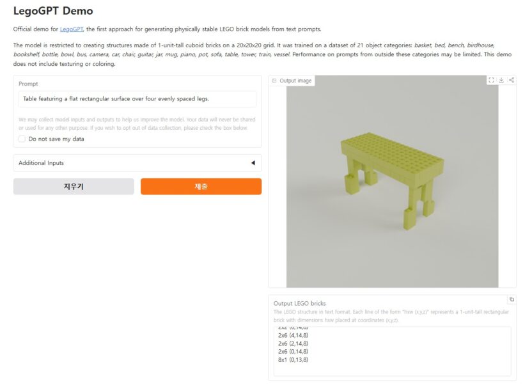Click the Additional Inputs arrow
The height and width of the screenshot is (392, 532).
coord(253,163)
